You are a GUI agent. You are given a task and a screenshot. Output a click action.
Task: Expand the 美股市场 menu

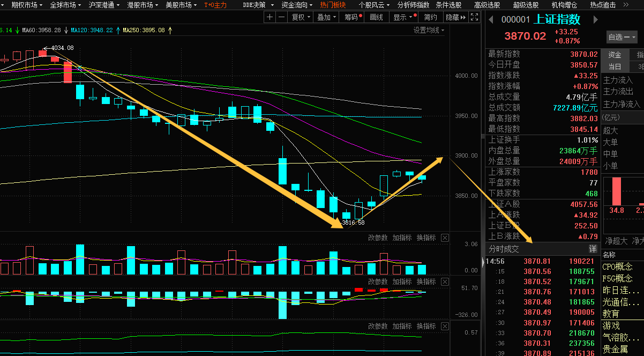tap(181, 5)
